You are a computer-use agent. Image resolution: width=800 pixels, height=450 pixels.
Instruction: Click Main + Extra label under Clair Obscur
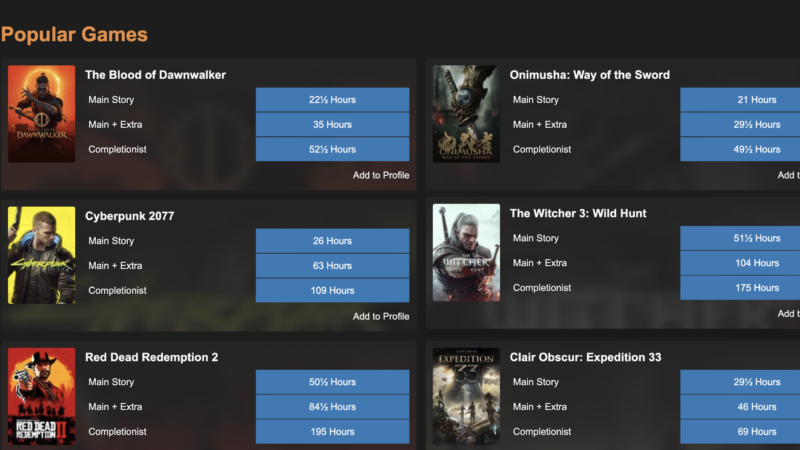pos(540,407)
